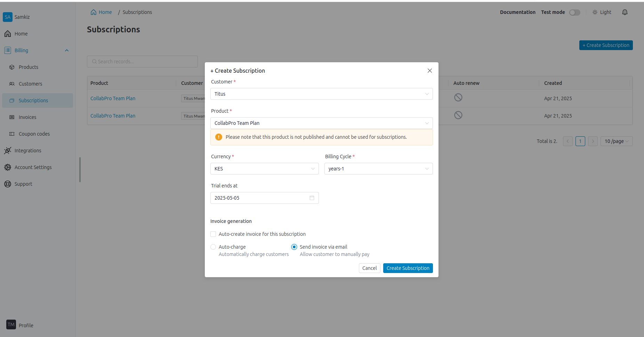Click the notification bell icon

pos(625,12)
